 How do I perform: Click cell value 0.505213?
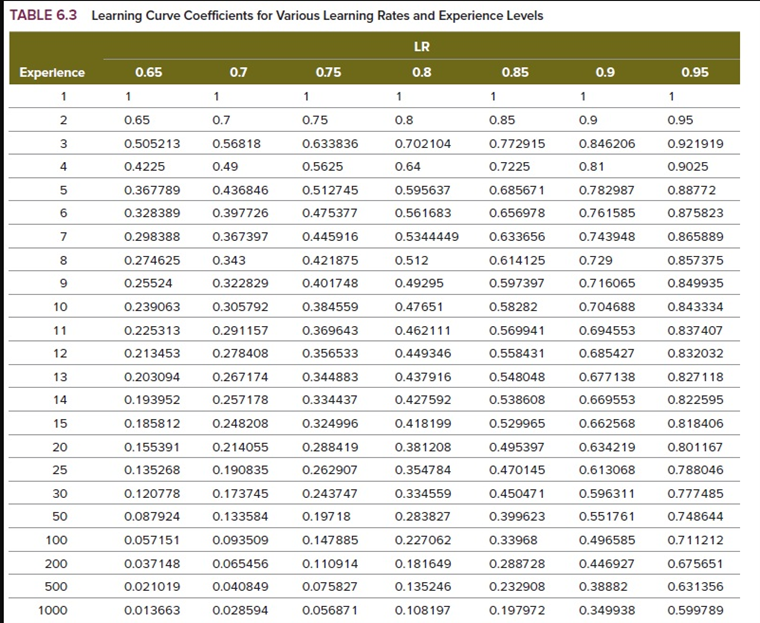point(152,144)
